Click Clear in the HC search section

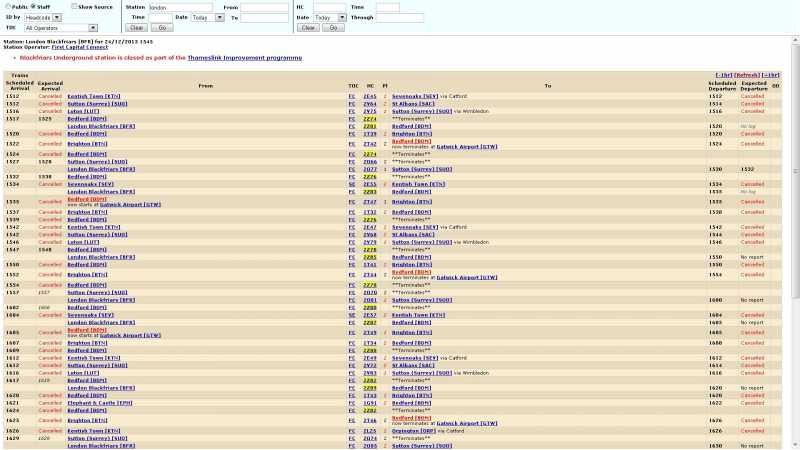click(308, 28)
